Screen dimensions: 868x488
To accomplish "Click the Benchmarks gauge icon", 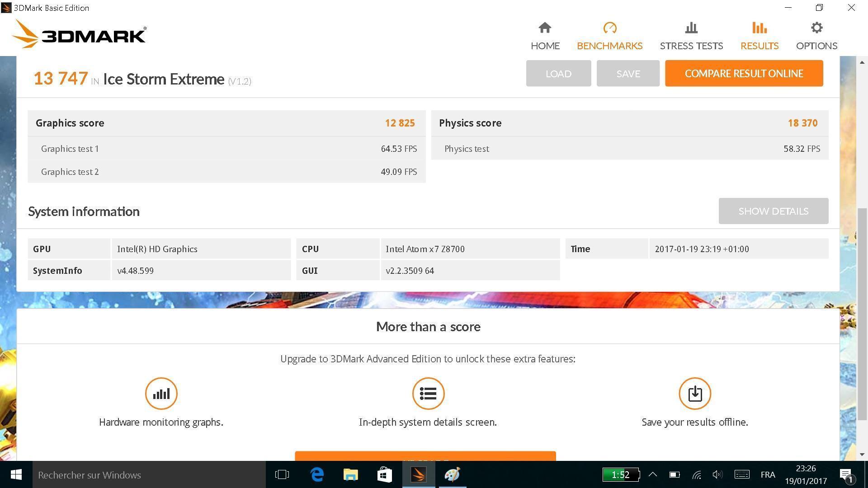I will (609, 28).
